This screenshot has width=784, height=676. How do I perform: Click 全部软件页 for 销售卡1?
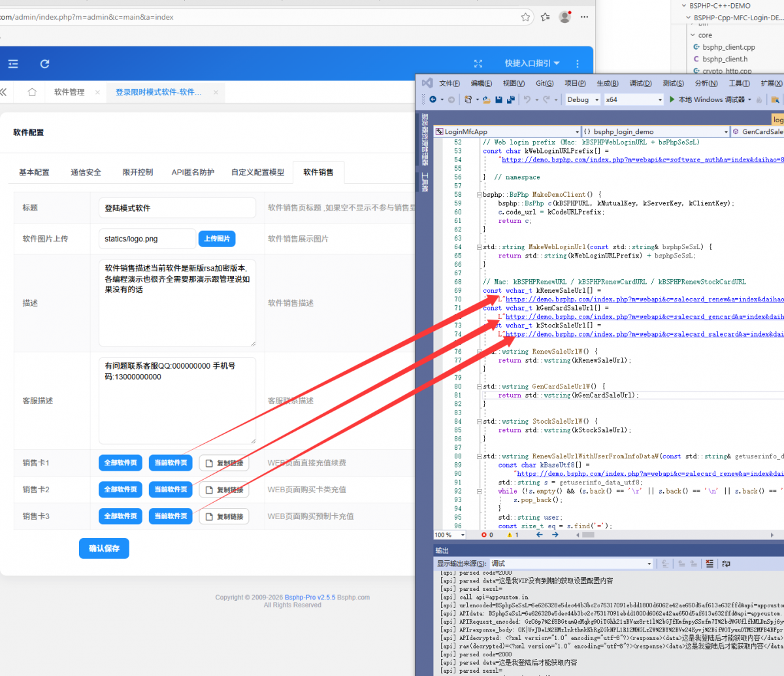click(121, 463)
